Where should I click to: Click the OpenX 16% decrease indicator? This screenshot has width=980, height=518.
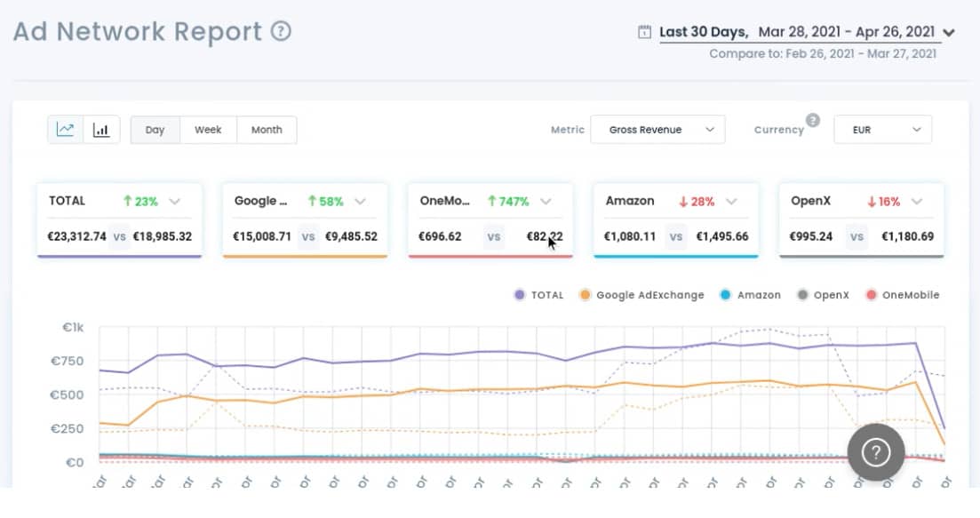pos(883,201)
